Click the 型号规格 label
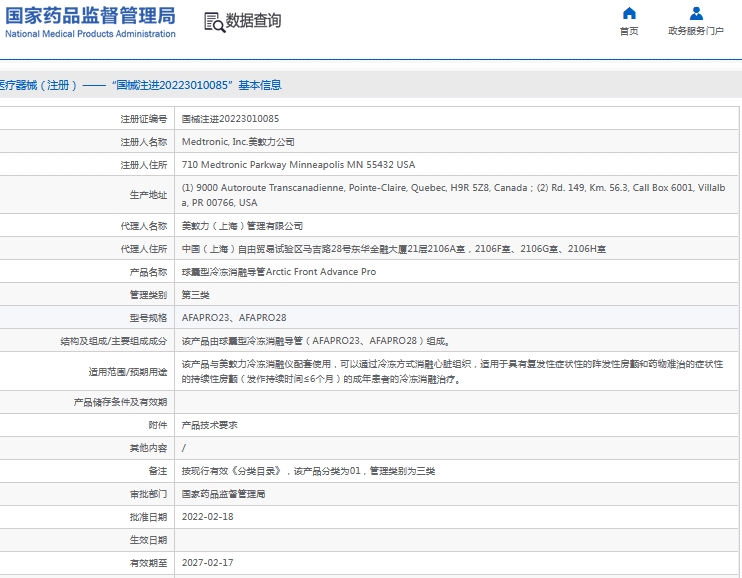The image size is (742, 578). click(149, 318)
